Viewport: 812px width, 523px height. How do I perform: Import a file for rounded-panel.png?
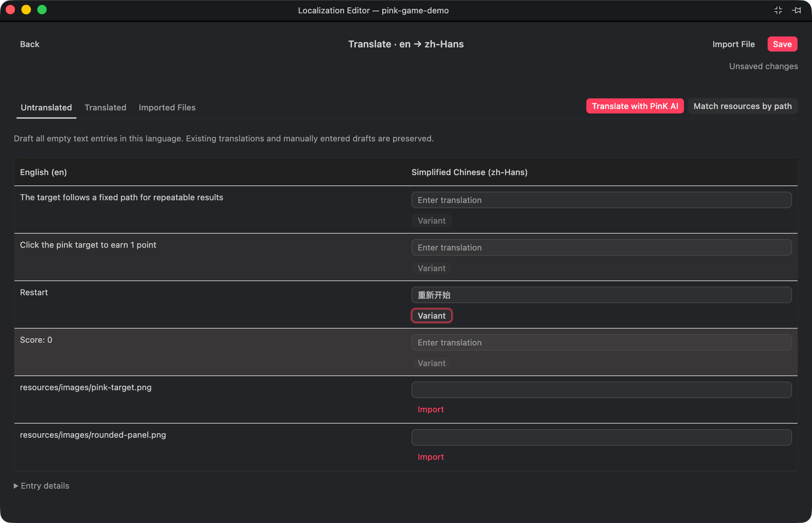coord(431,457)
